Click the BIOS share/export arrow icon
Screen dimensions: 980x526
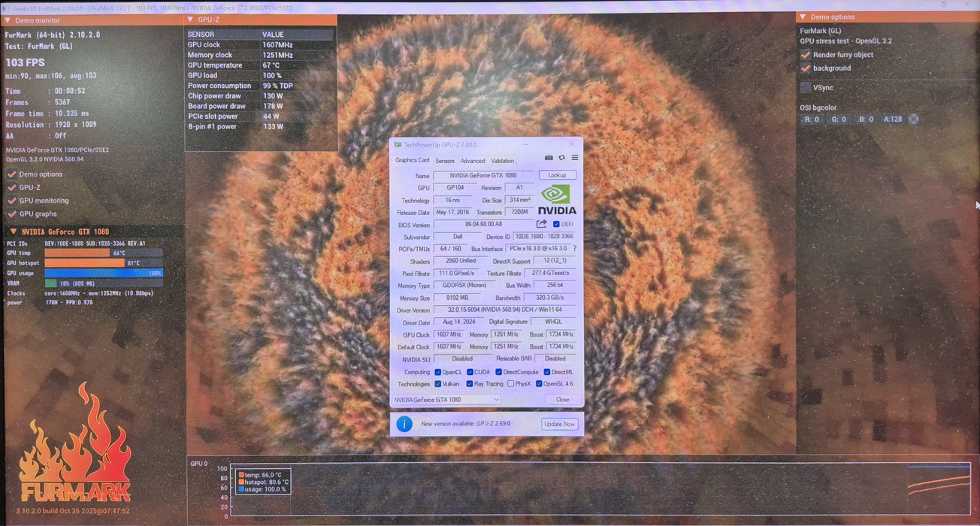(x=541, y=224)
